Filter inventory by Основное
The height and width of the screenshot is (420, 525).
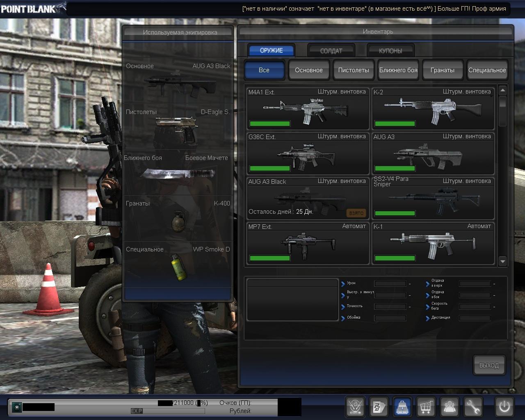(x=309, y=70)
